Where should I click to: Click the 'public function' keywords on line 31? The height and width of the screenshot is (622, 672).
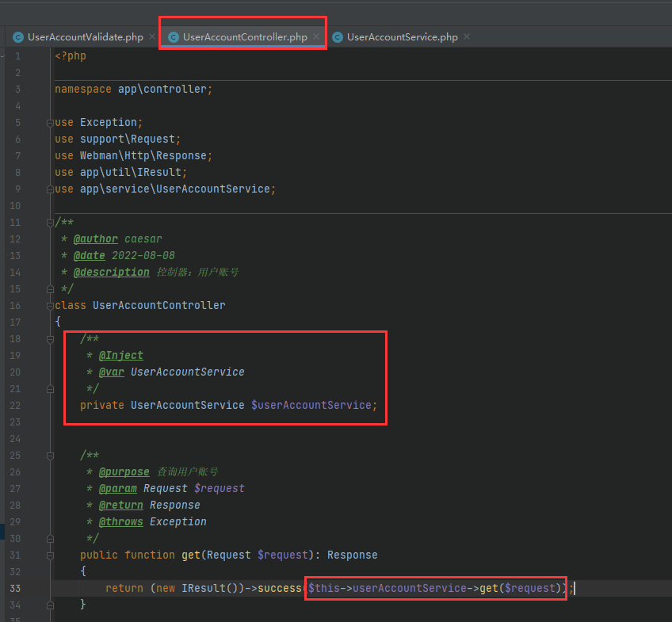click(x=128, y=555)
